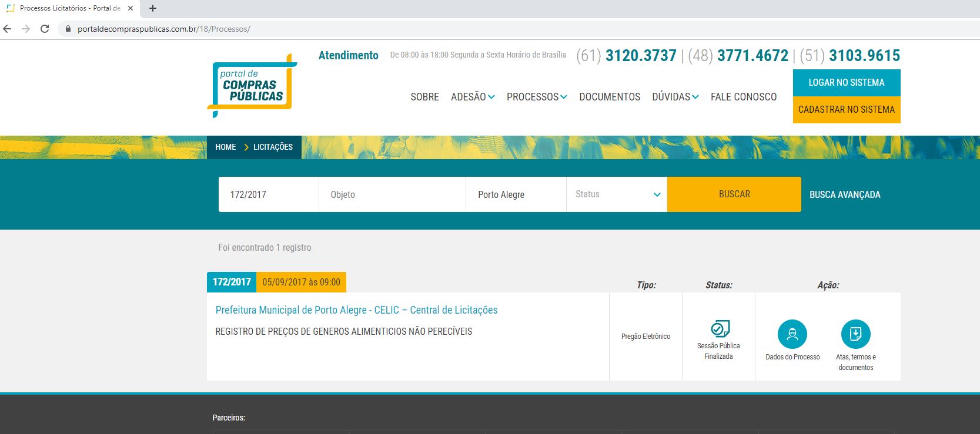Open a new browser tab
Screen dimensions: 980x434
click(x=153, y=8)
